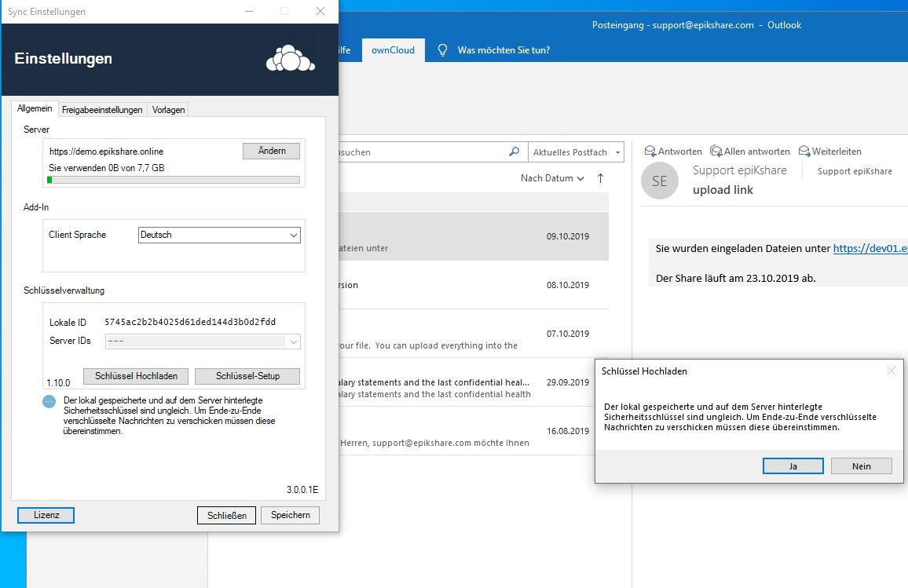Image resolution: width=908 pixels, height=588 pixels.
Task: Click the Was möchten Sie tun field
Action: coord(503,50)
